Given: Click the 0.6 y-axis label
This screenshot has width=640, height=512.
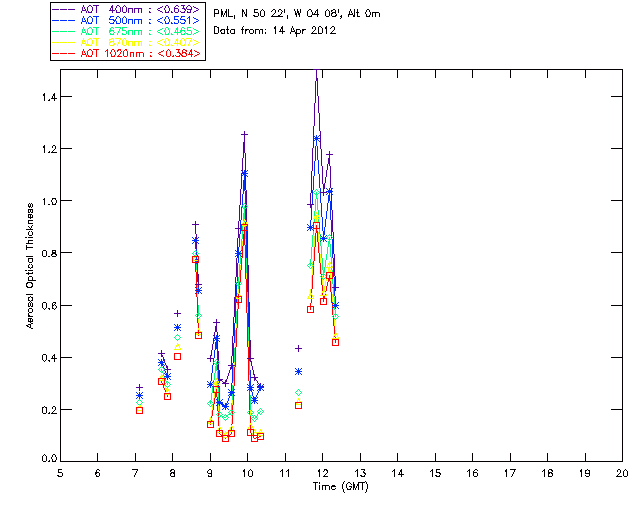Looking at the screenshot, I should 49,306.
